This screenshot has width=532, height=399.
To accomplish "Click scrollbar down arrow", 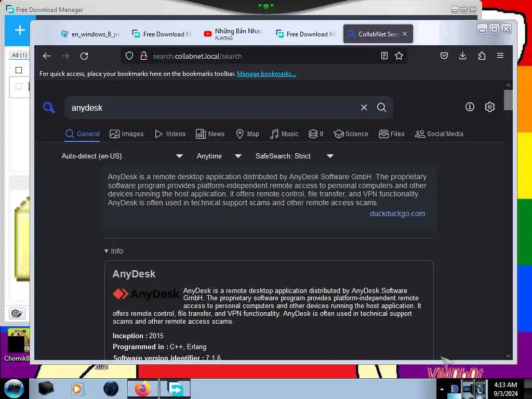I will pyautogui.click(x=508, y=355).
